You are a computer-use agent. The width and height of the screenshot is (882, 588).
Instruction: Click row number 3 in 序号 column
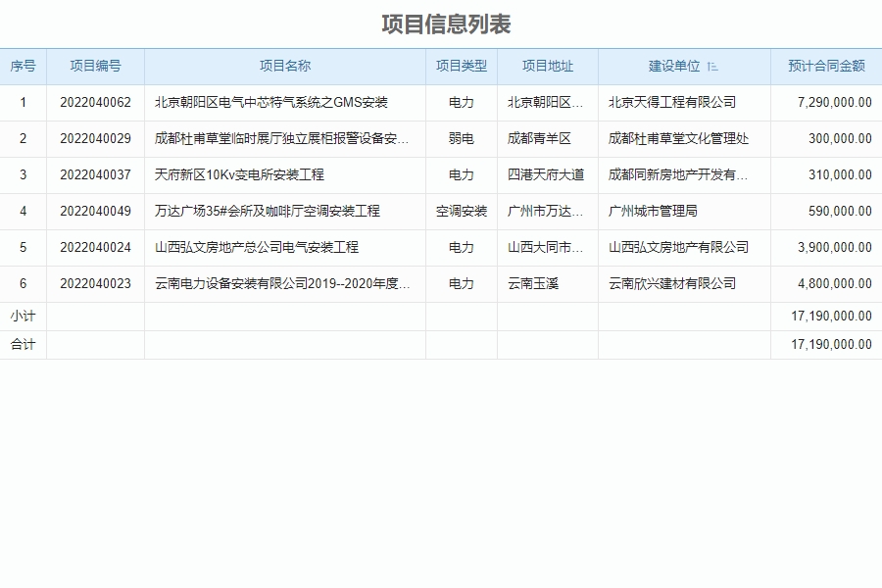coord(24,175)
